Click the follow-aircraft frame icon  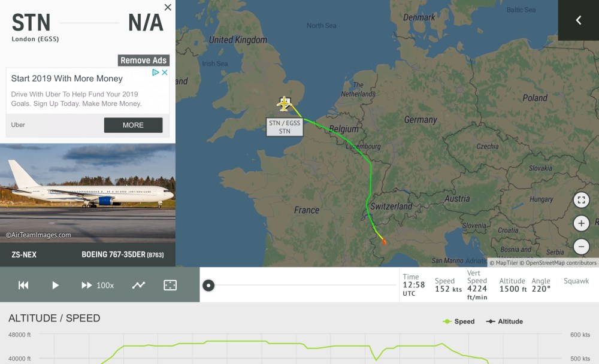[170, 285]
